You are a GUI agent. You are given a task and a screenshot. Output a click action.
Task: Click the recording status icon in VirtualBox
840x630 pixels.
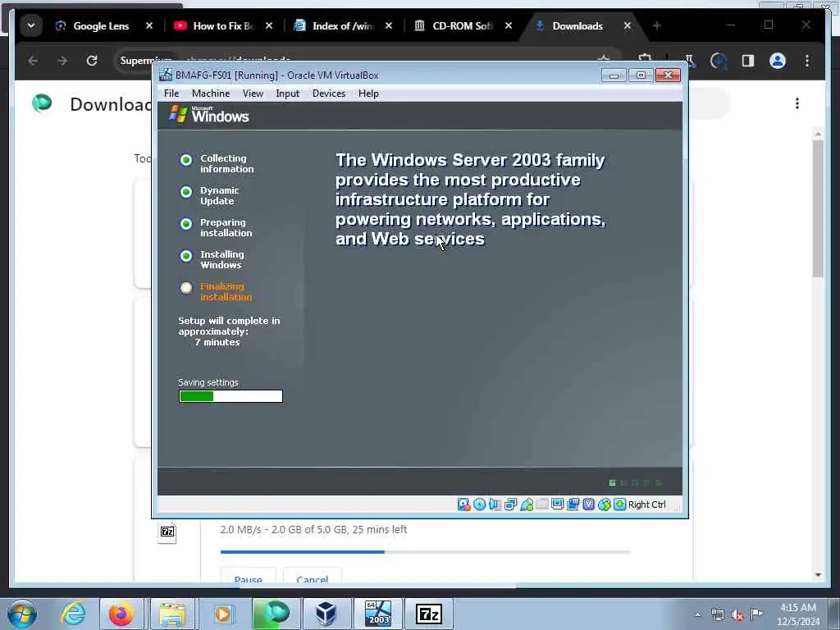[x=573, y=504]
